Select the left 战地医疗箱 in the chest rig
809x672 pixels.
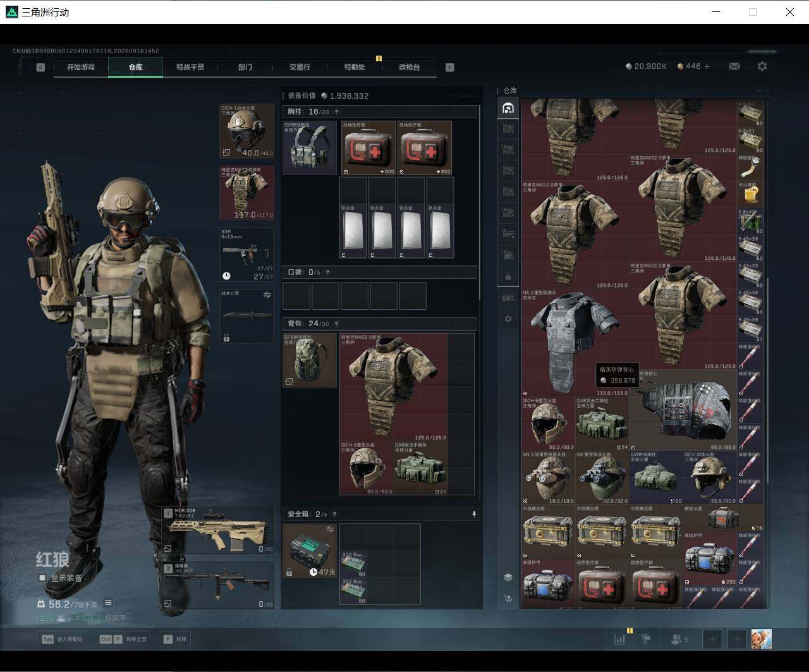(x=368, y=148)
